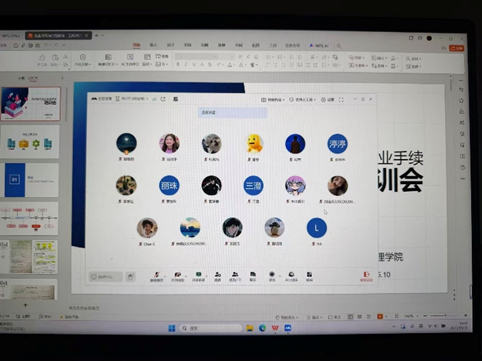This screenshot has height=361, width=482.
Task: Open the invite participants icon in meeting
Action: point(218,277)
